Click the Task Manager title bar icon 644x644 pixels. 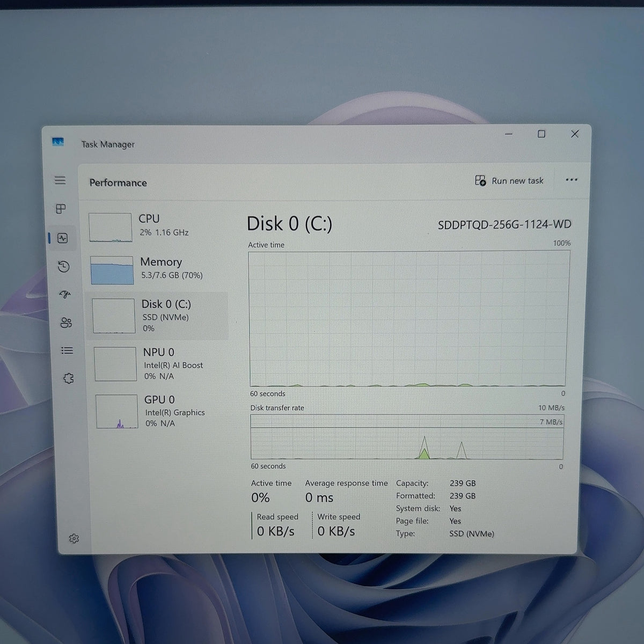[58, 142]
